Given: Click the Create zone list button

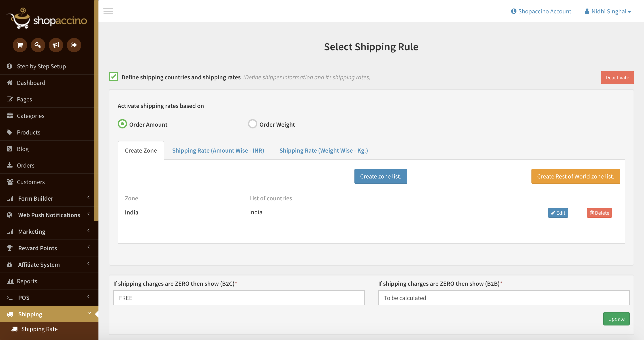Looking at the screenshot, I should tap(380, 176).
